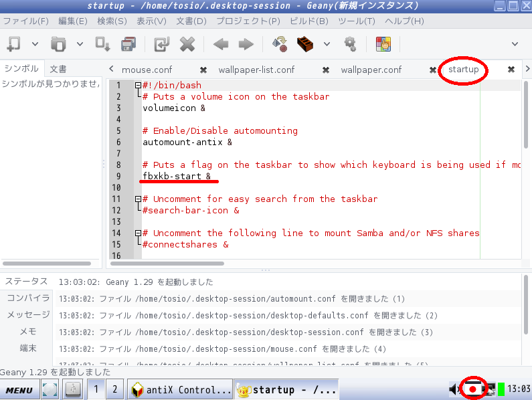
Task: Click the startup Geany taskbar button
Action: (286, 389)
